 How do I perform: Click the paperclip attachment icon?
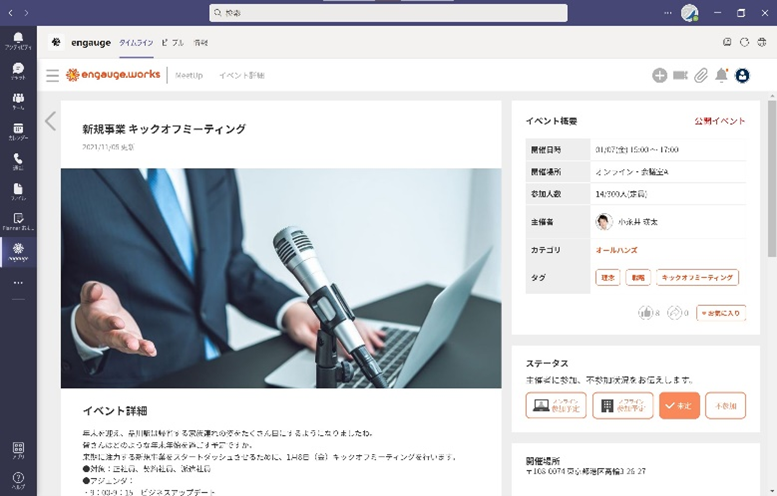click(x=701, y=75)
